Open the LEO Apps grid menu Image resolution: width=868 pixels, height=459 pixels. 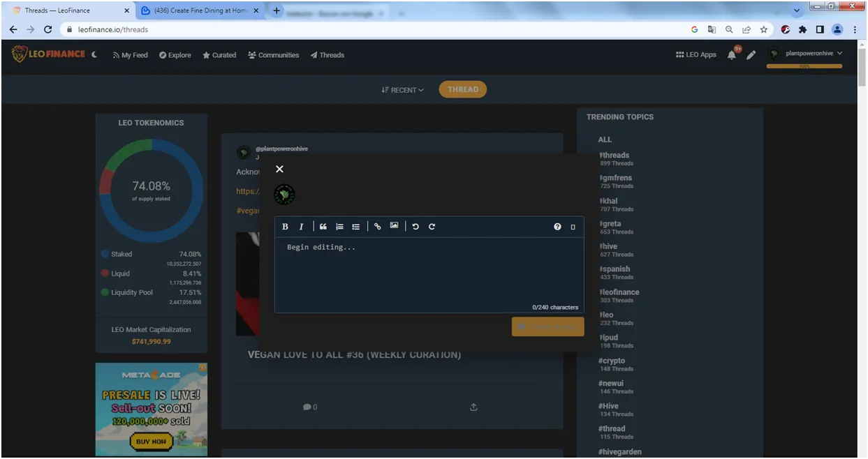click(696, 54)
